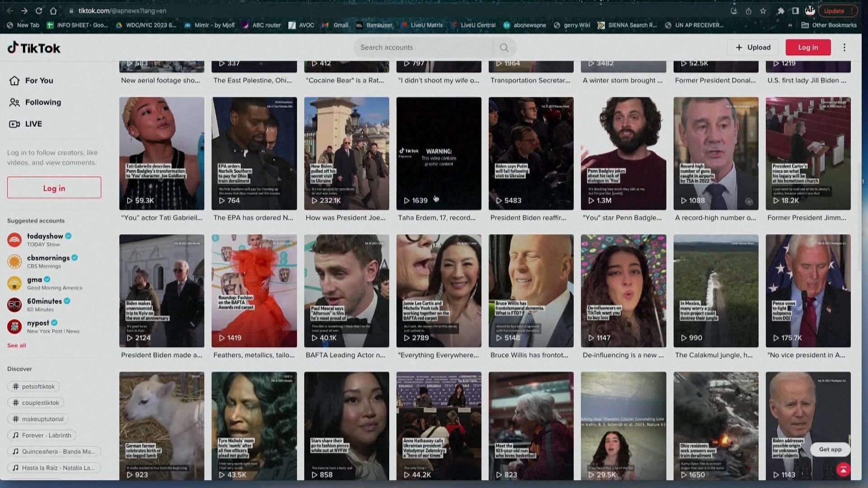The width and height of the screenshot is (868, 488).
Task: Click the search magnifier icon
Action: click(504, 47)
